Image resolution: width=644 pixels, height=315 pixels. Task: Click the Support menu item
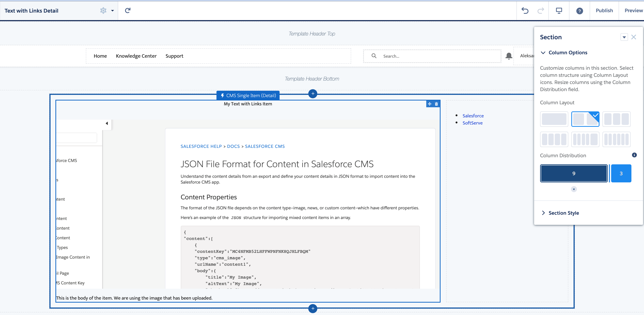click(174, 56)
